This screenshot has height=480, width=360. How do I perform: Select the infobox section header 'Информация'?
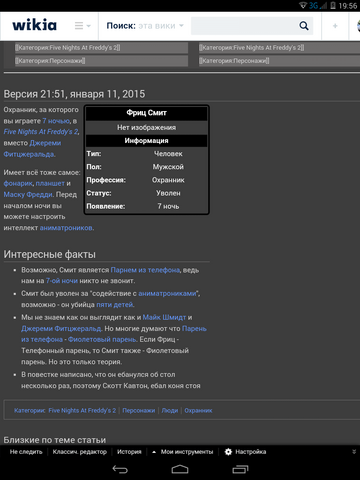tap(146, 141)
